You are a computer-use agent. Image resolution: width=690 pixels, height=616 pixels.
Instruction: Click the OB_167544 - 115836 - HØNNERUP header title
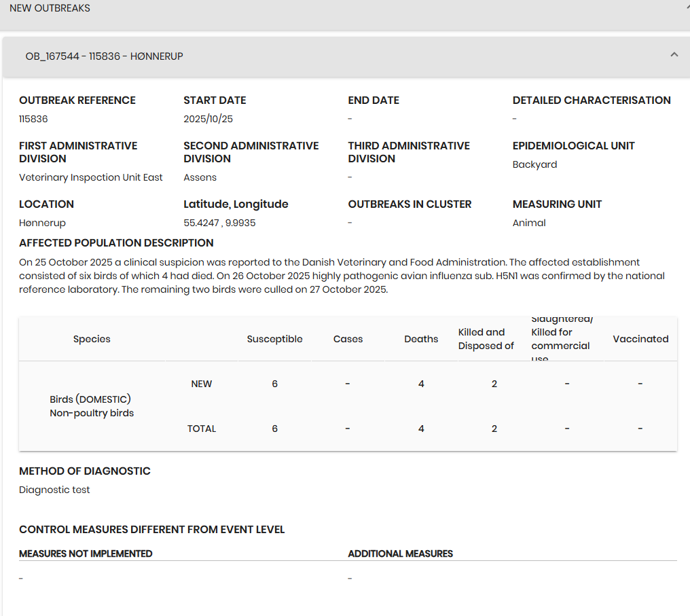click(104, 56)
